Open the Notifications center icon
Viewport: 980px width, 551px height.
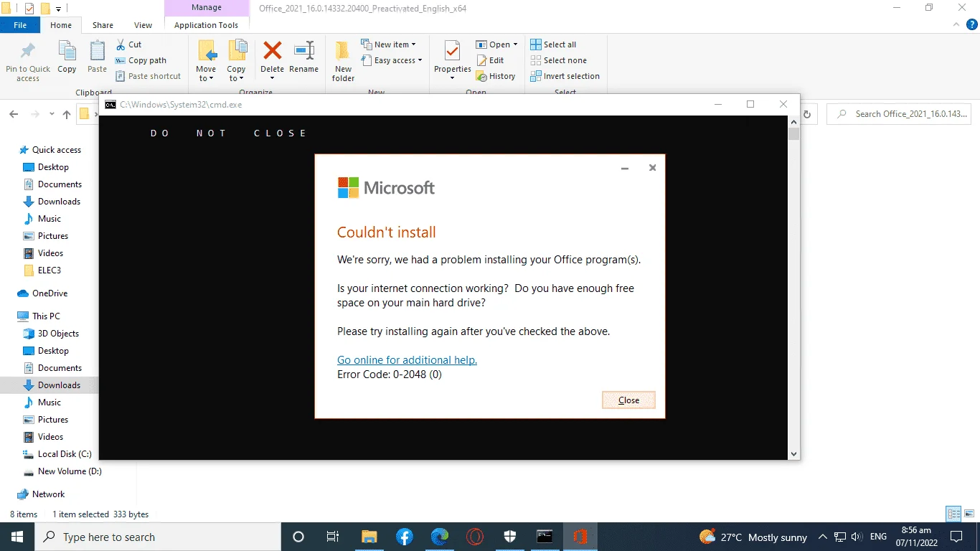pos(956,537)
